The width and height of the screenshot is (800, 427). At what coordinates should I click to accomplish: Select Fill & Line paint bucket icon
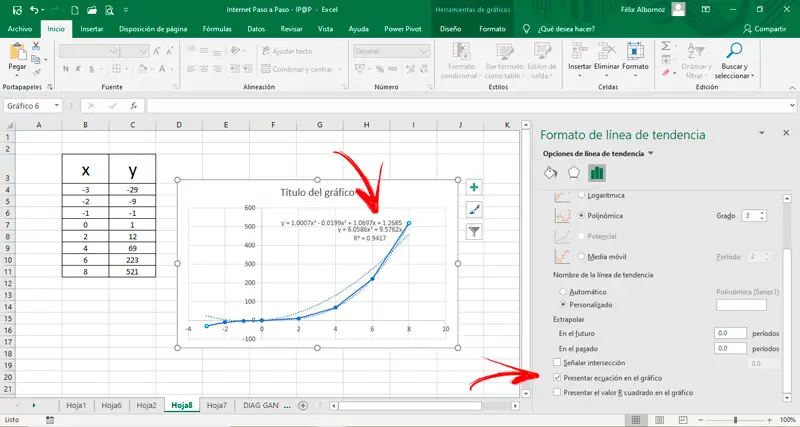pyautogui.click(x=549, y=173)
